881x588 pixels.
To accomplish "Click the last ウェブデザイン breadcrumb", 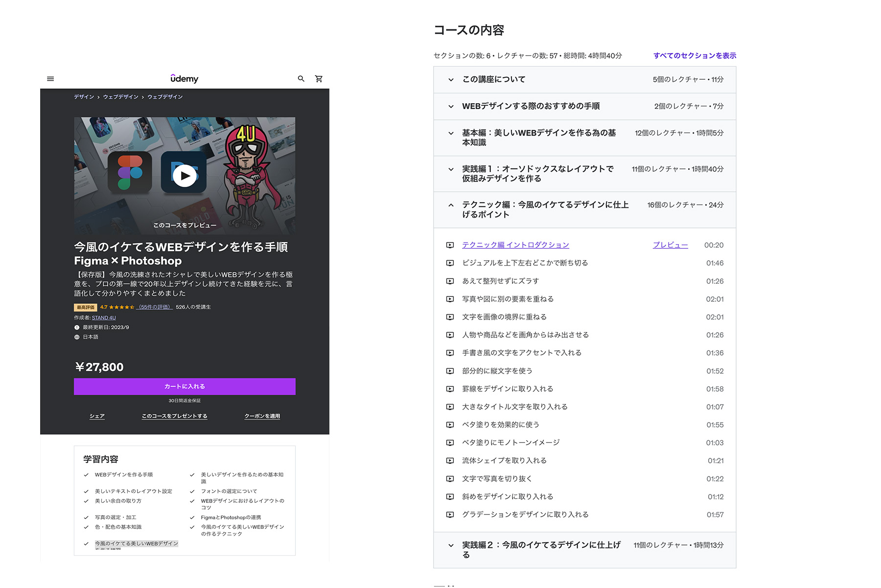I will pos(165,97).
